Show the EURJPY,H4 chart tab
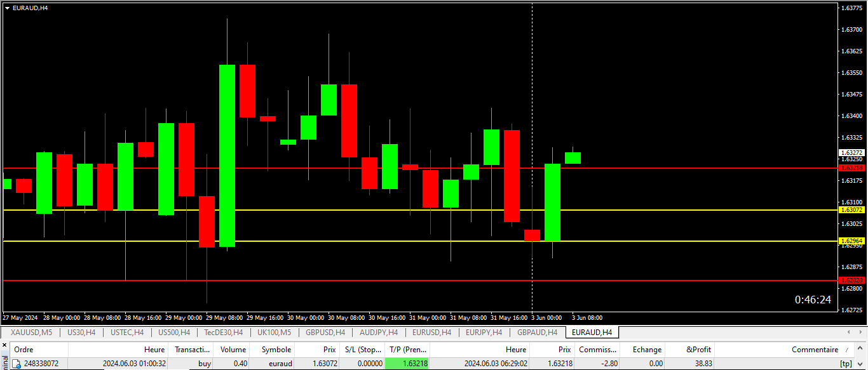Screen dimensions: 868x370 tap(484, 332)
